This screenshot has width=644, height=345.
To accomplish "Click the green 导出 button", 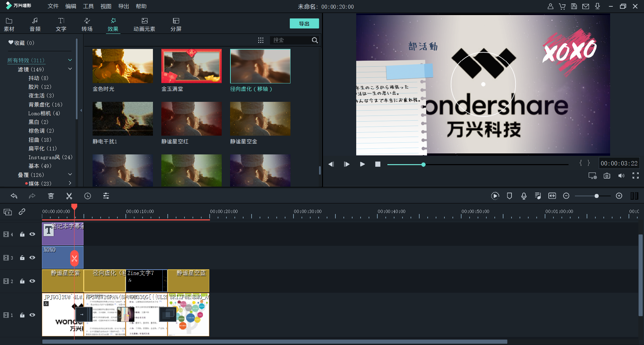I will tap(304, 24).
